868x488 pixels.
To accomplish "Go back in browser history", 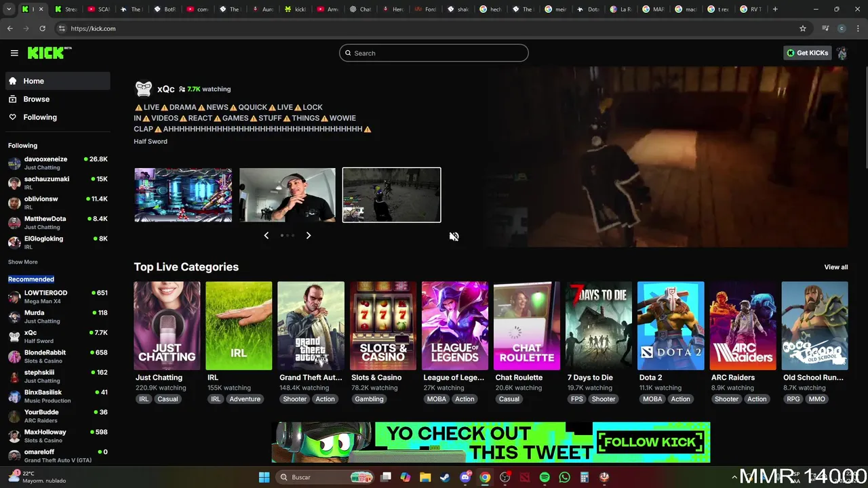I will coord(9,28).
